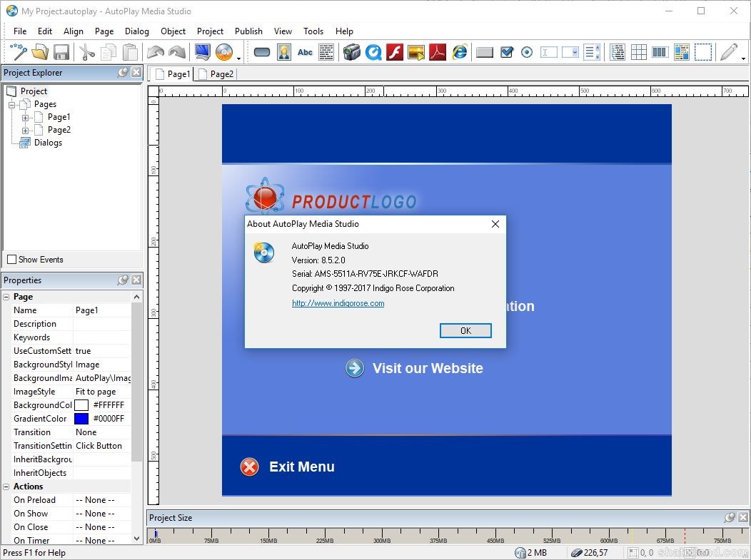
Task: Add a Tree object from toolbar
Action: click(x=618, y=51)
